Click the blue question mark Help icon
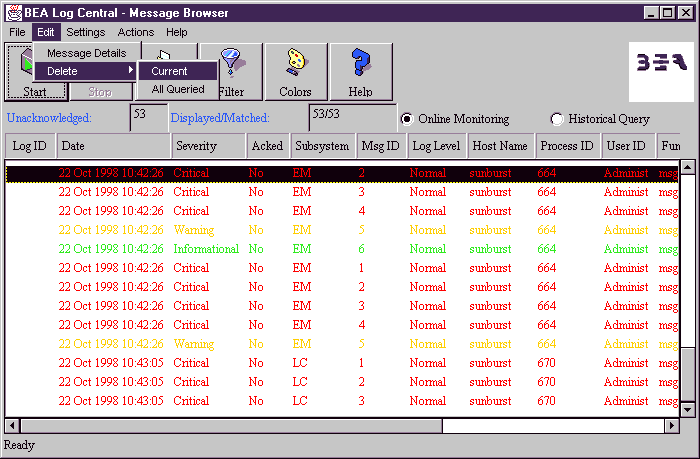Screen dimensions: 700x459 [361, 63]
